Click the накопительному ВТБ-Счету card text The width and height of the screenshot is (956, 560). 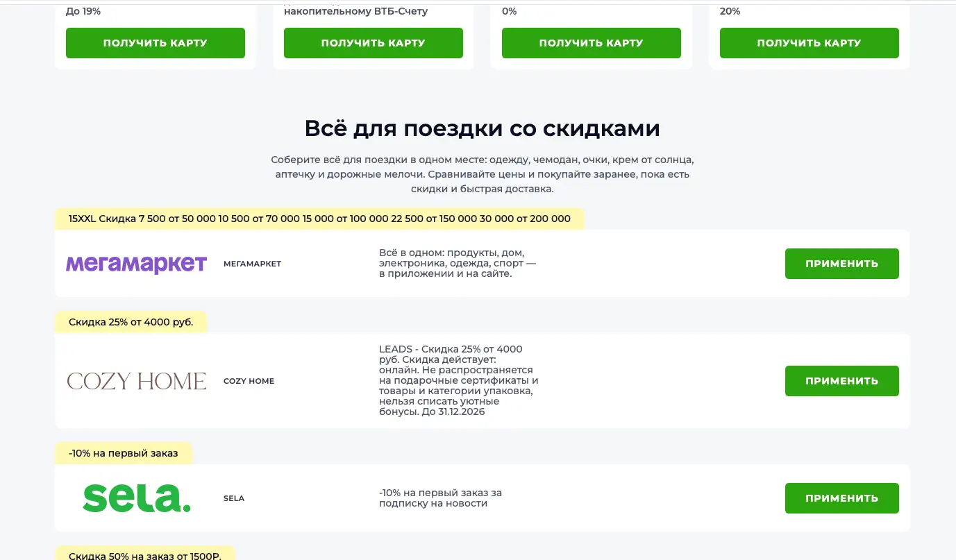point(356,11)
